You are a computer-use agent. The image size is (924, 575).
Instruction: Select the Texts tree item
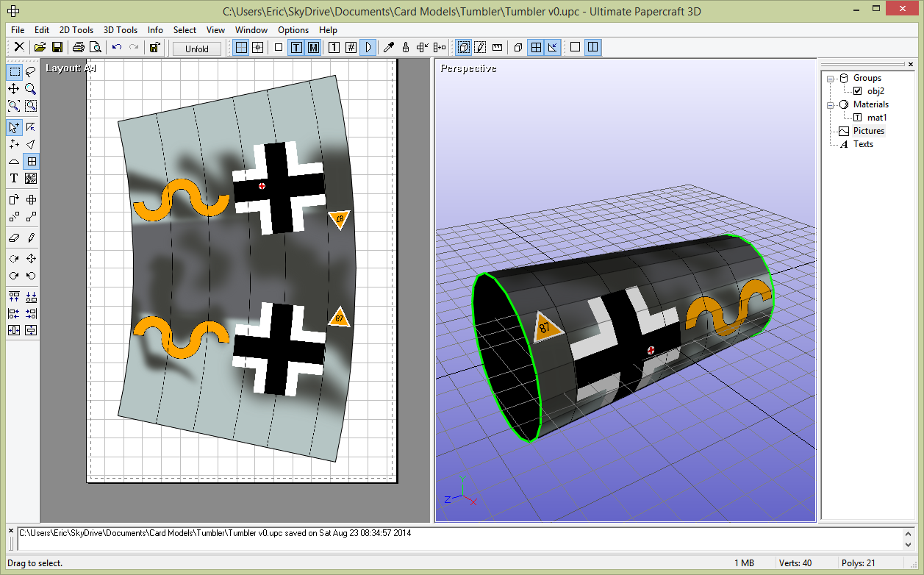(x=863, y=144)
